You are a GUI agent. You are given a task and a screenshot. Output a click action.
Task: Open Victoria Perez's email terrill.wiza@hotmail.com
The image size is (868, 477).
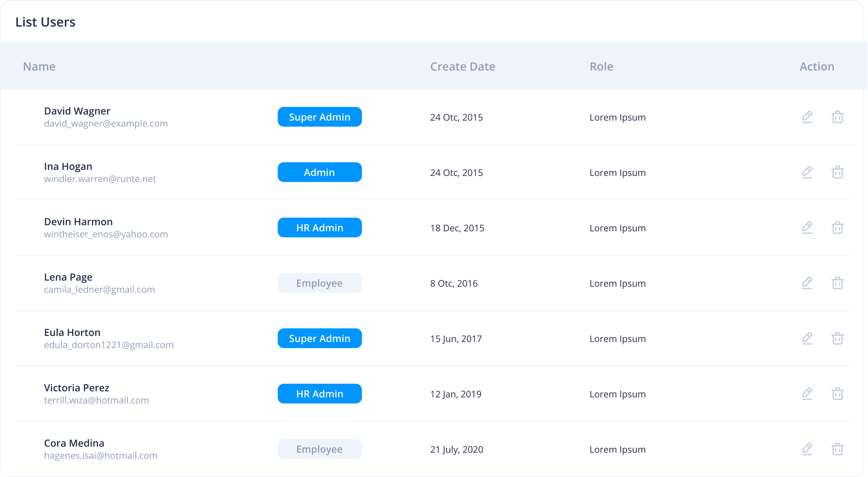pyautogui.click(x=96, y=400)
